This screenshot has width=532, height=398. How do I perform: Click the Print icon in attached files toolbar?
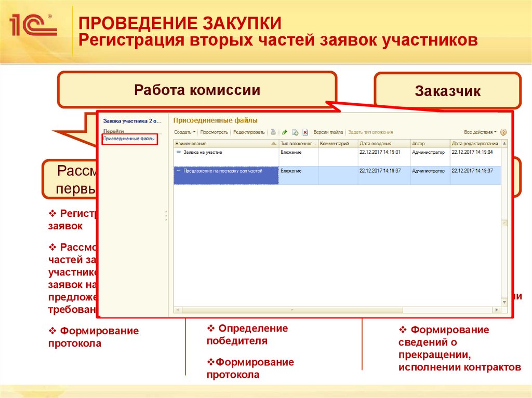tap(272, 131)
